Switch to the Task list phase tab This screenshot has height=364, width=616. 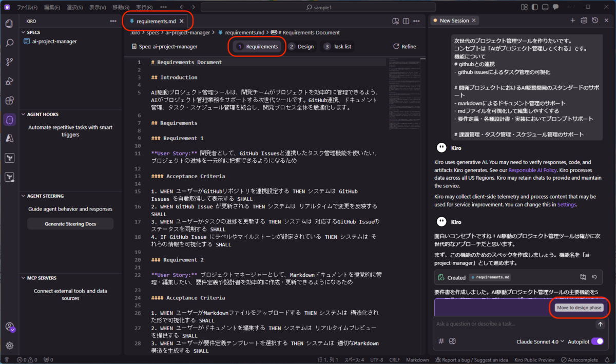click(337, 46)
